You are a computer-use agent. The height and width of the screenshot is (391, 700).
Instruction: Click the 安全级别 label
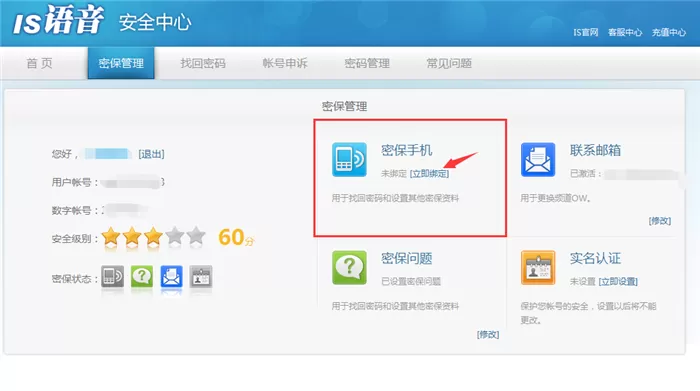pyautogui.click(x=75, y=239)
